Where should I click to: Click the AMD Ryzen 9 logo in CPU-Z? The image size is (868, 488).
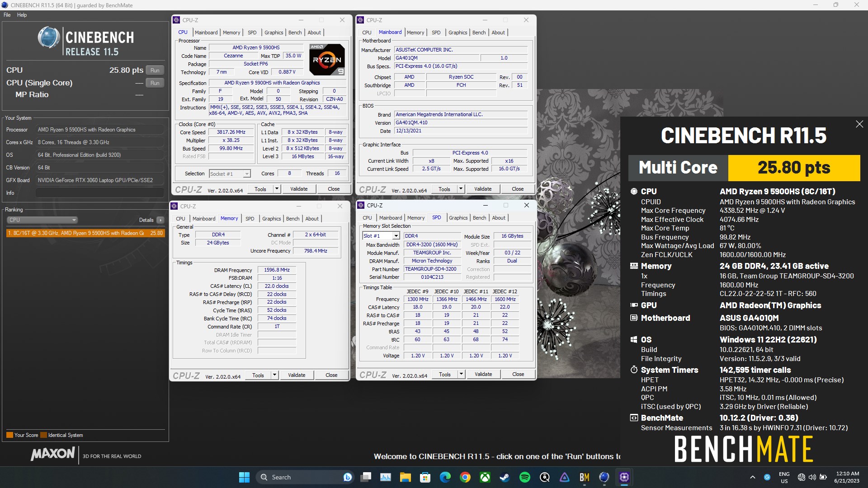[327, 59]
